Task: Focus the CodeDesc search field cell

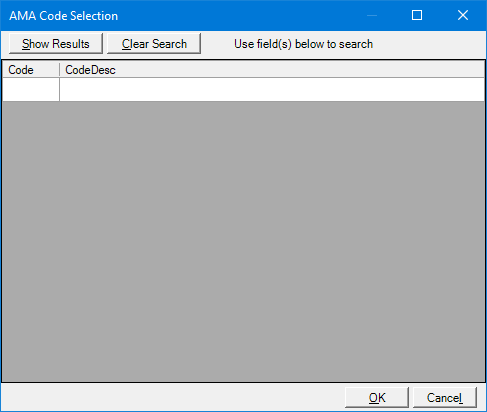Action: [x=272, y=90]
